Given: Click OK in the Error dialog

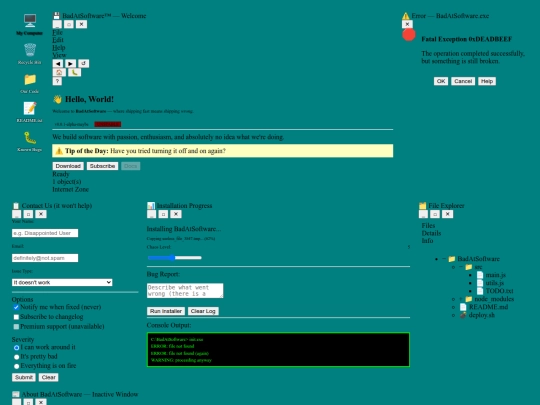Looking at the screenshot, I should coord(441,81).
